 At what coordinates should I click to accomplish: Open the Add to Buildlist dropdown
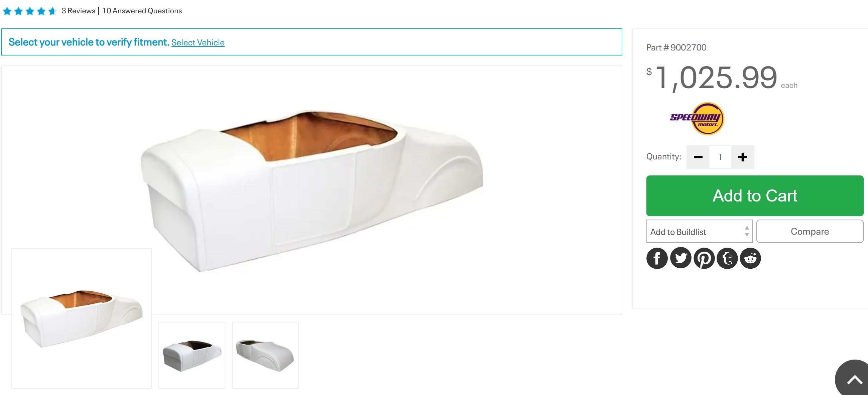point(700,232)
